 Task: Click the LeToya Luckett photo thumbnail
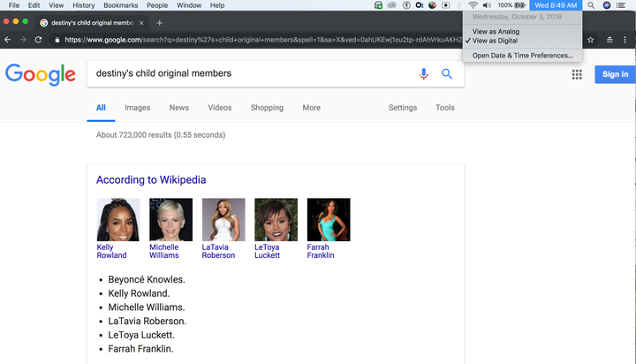coord(276,219)
